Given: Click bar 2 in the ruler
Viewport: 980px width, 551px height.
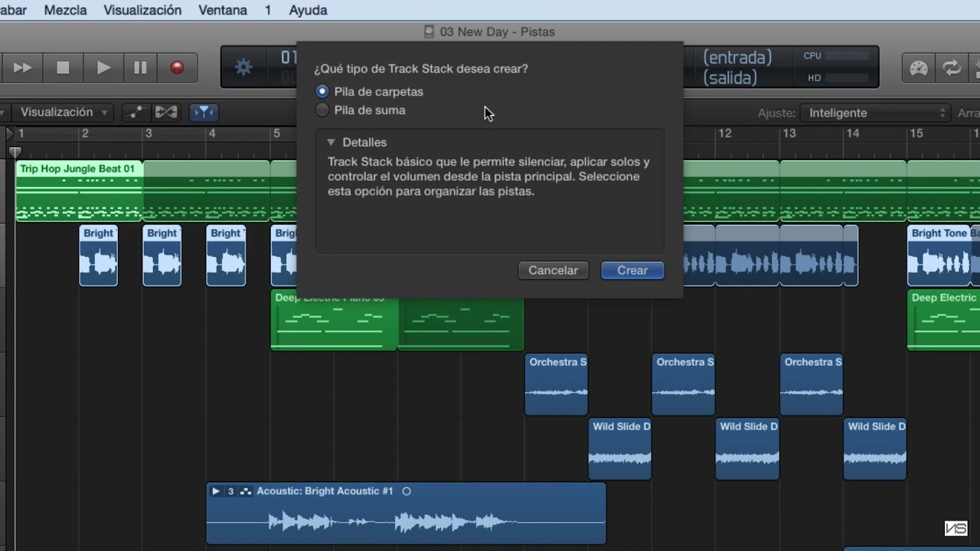Looking at the screenshot, I should click(x=85, y=133).
